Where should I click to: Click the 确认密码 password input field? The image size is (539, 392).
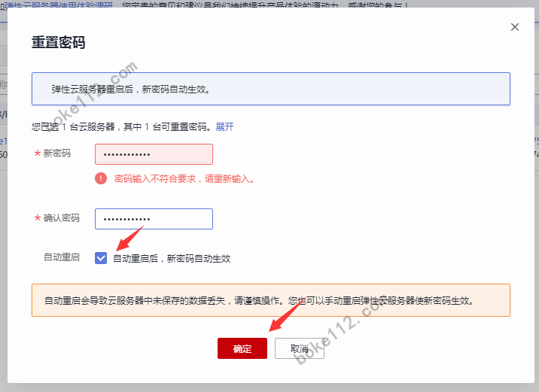[154, 219]
